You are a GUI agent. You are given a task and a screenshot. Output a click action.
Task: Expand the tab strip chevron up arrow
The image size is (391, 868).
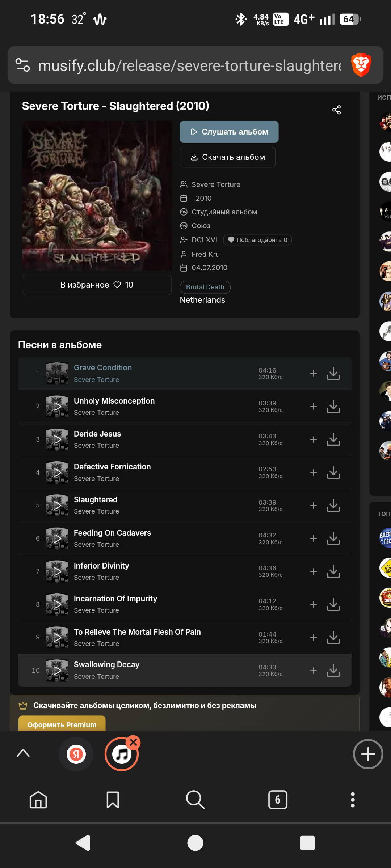tap(23, 753)
